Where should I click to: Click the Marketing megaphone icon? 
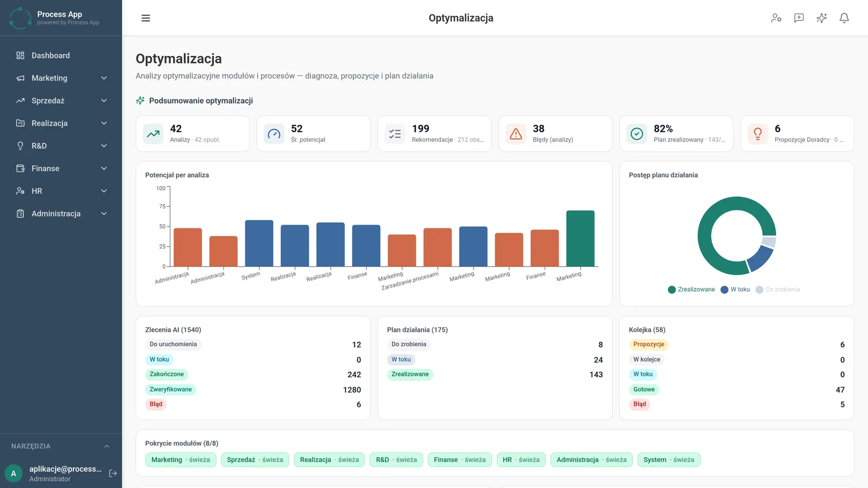[21, 78]
